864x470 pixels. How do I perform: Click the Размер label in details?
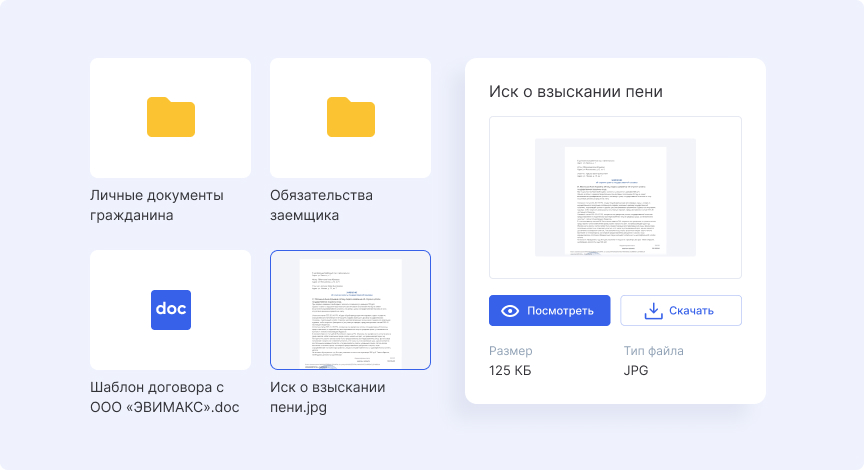click(x=510, y=352)
